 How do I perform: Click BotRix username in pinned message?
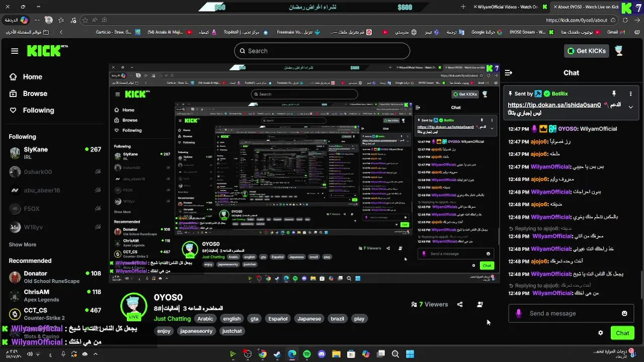559,94
